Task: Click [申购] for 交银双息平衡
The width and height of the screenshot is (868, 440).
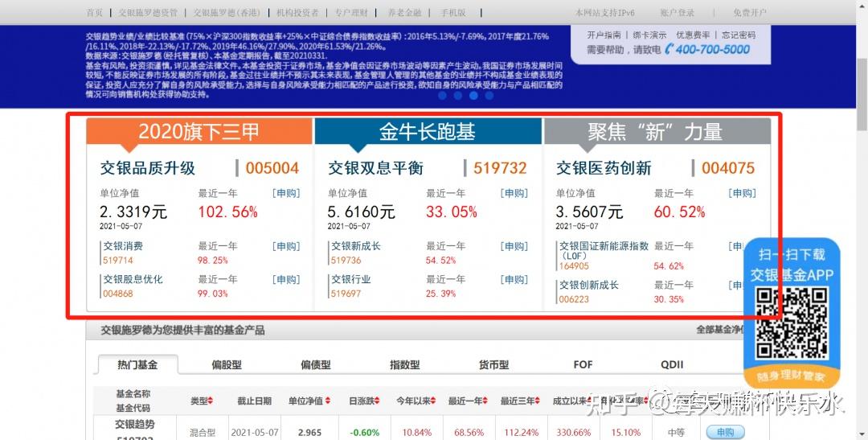Action: point(514,193)
